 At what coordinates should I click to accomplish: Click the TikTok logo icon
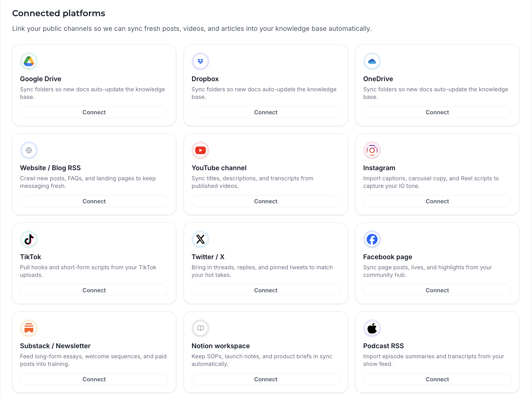[x=29, y=239]
